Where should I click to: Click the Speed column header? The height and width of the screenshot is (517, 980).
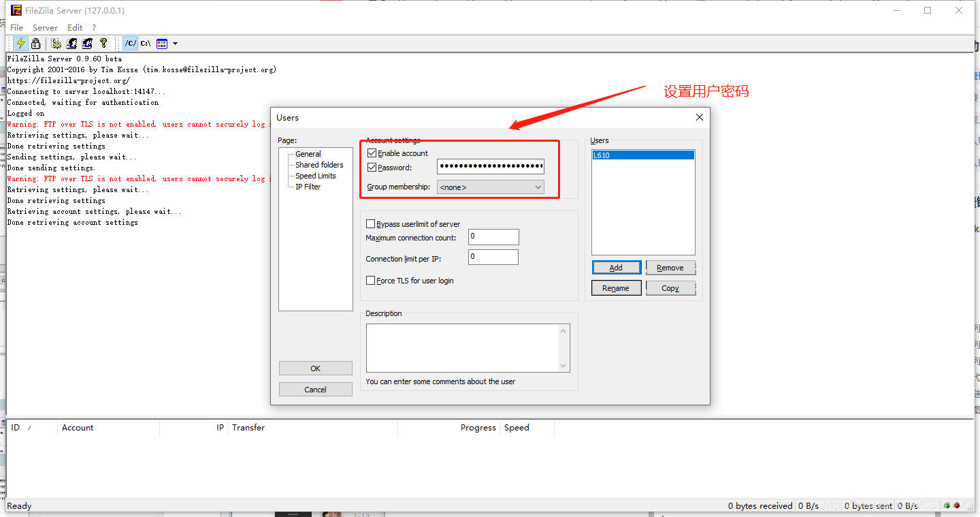527,428
